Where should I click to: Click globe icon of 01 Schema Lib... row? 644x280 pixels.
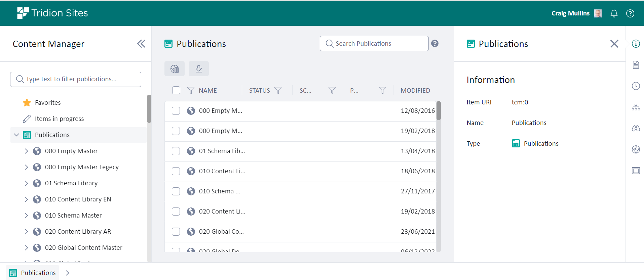191,151
